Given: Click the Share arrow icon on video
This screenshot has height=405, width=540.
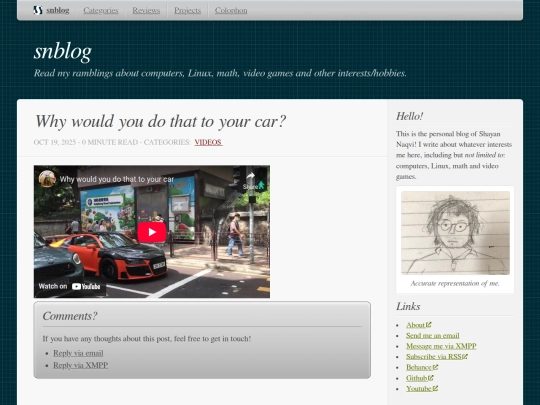Looking at the screenshot, I should tap(250, 176).
